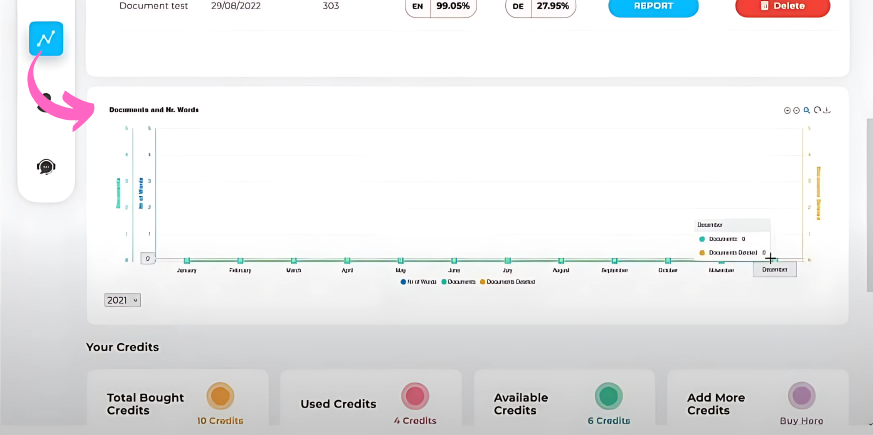Image resolution: width=873 pixels, height=435 pixels.
Task: Click the Your Credits heading
Action: pos(122,347)
